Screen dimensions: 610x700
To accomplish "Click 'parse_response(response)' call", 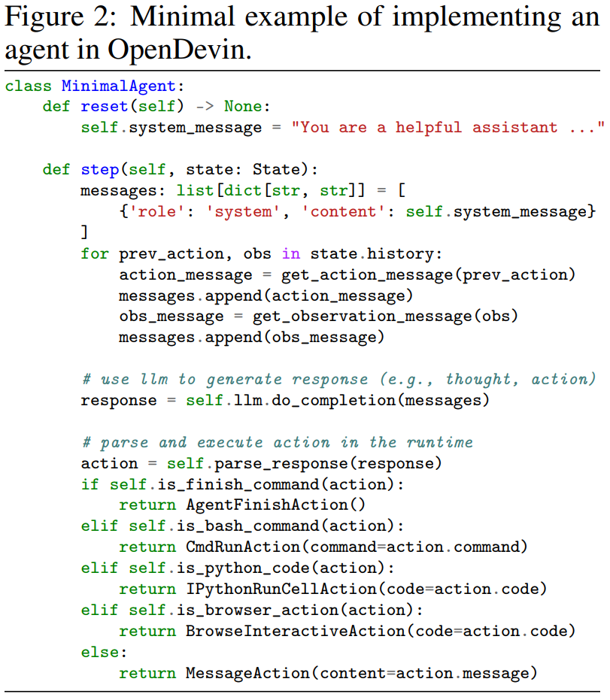I will 328,464.
